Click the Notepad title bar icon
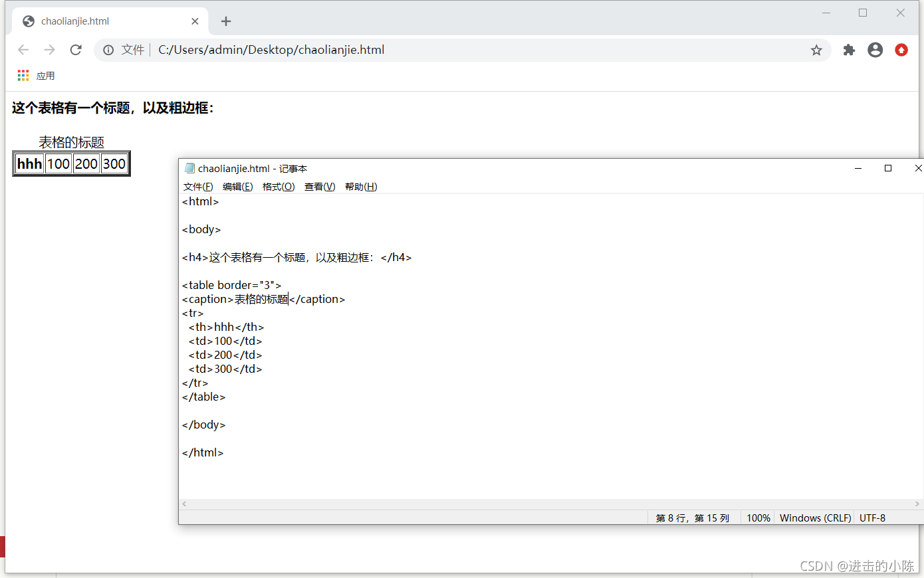 coord(189,168)
